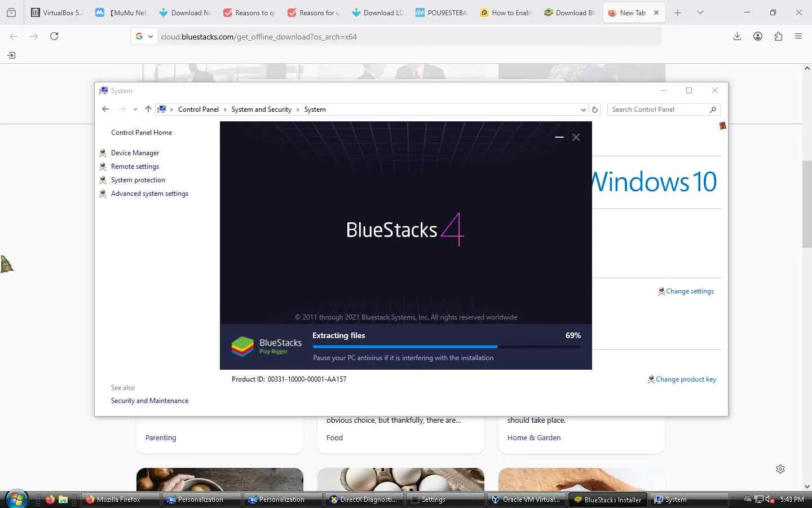
Task: Click the System and Security breadcrumb
Action: tap(261, 110)
